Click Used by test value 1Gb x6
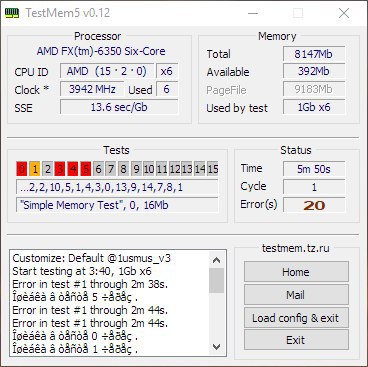Viewport: 368px width, 367px height. (314, 107)
